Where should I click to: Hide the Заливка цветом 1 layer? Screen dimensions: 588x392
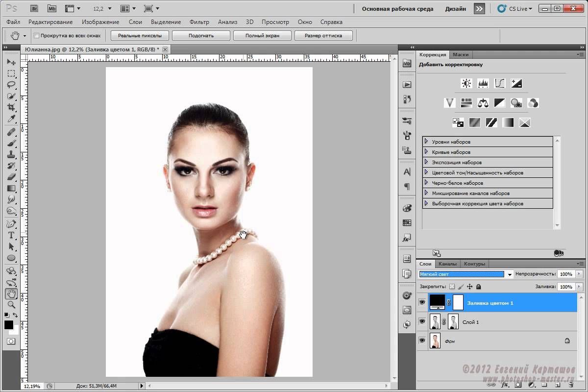pos(422,303)
